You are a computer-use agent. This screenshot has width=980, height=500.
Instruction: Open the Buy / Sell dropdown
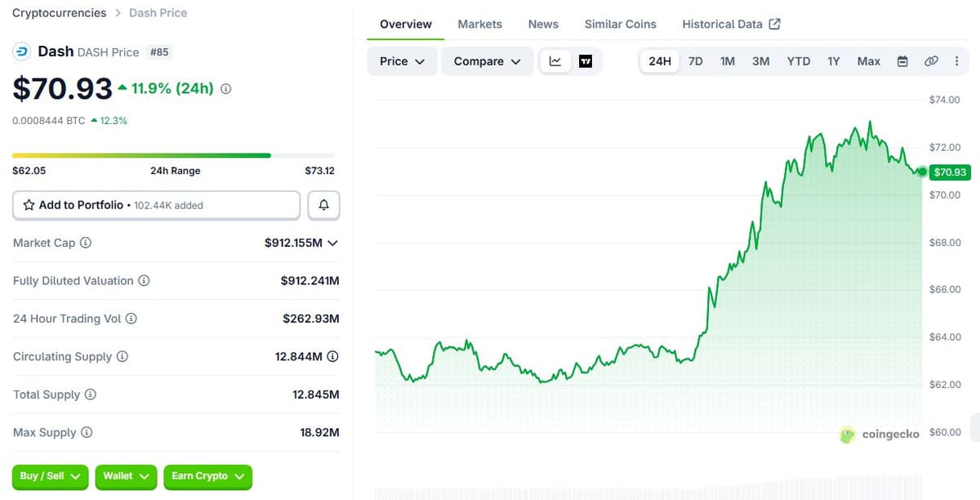click(51, 476)
